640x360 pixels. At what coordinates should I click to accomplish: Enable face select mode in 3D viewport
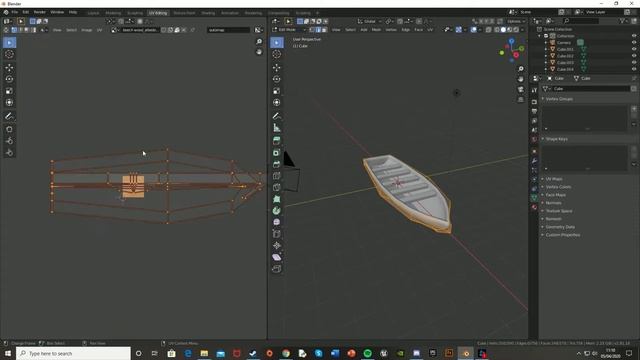tap(324, 30)
